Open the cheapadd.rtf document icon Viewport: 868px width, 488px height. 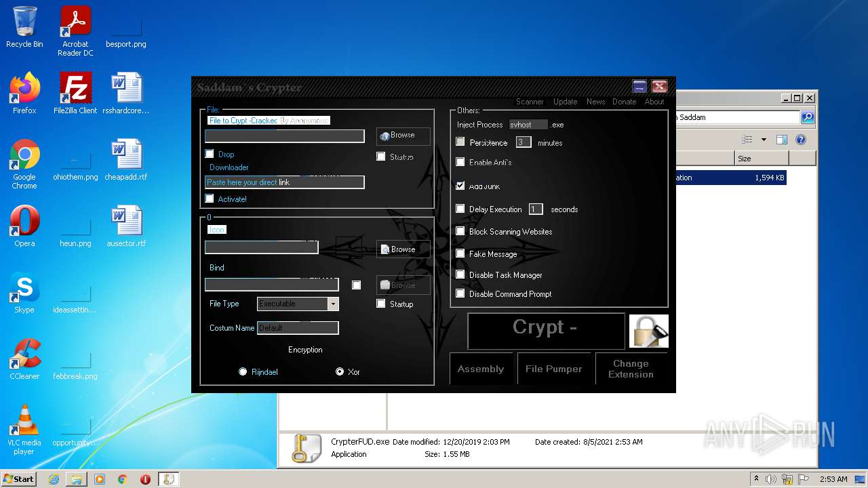coord(126,160)
